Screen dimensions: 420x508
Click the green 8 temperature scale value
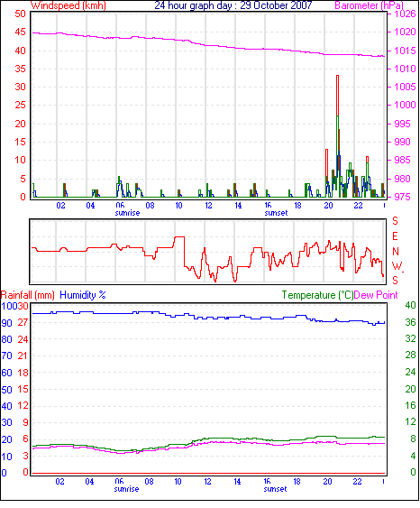click(413, 439)
